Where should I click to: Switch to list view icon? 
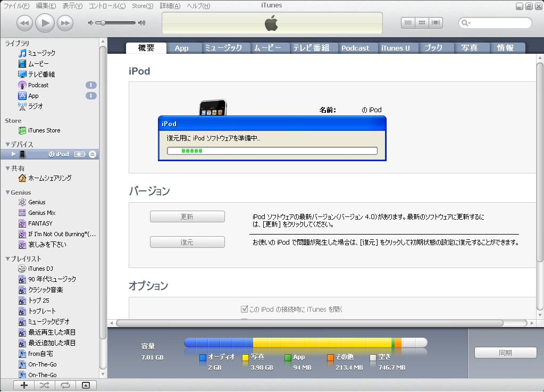(x=408, y=23)
